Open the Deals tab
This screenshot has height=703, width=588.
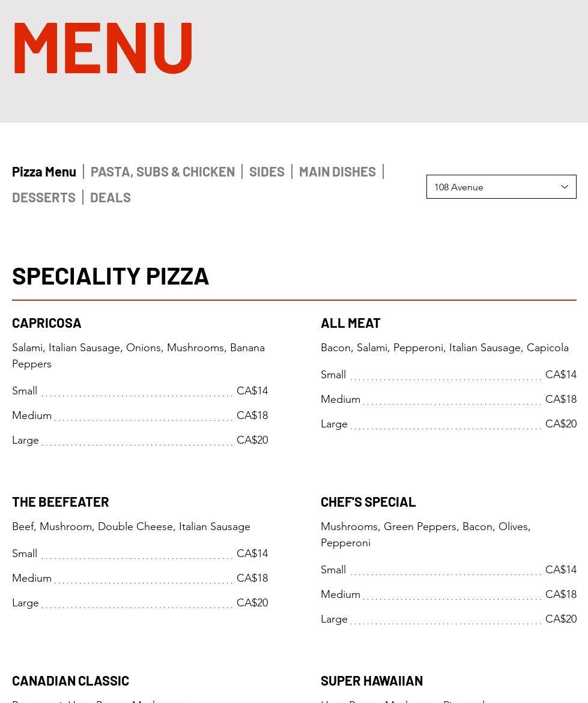111,198
